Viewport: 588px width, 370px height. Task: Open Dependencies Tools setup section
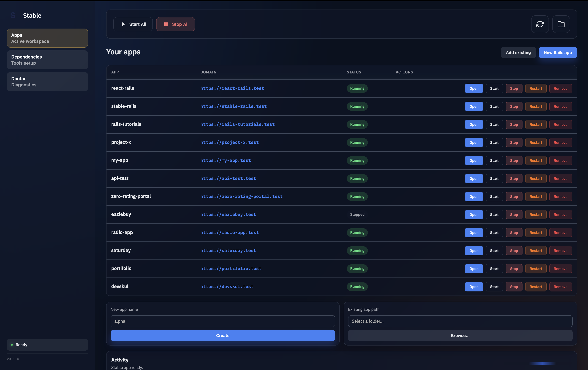(47, 60)
